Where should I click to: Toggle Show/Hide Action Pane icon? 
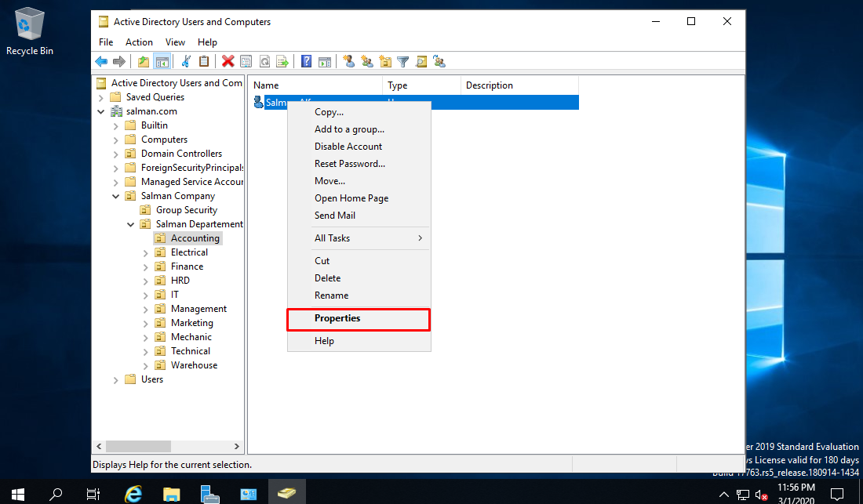pyautogui.click(x=325, y=62)
